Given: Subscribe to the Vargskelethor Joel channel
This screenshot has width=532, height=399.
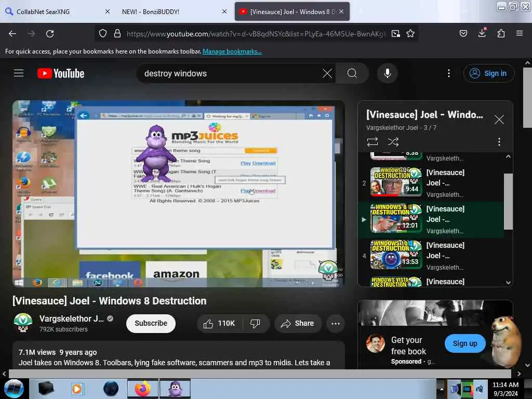Looking at the screenshot, I should 151,323.
